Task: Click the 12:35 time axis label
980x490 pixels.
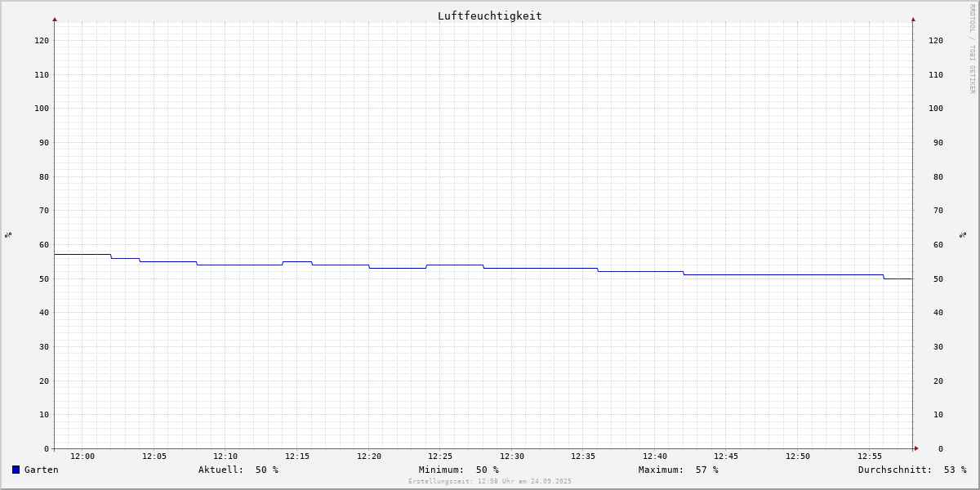Action: pyautogui.click(x=583, y=457)
